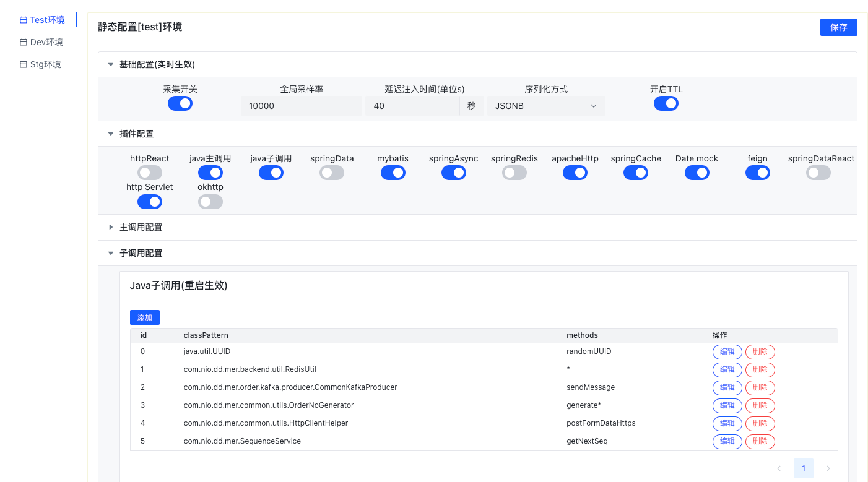The width and height of the screenshot is (868, 482).
Task: Collapse the 基础配置 section
Action: coord(111,64)
